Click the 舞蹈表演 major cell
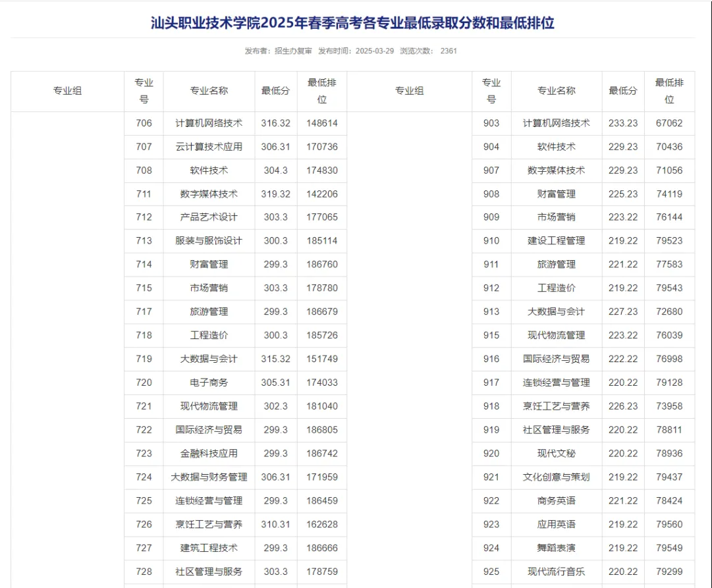The height and width of the screenshot is (588, 712). tap(557, 548)
